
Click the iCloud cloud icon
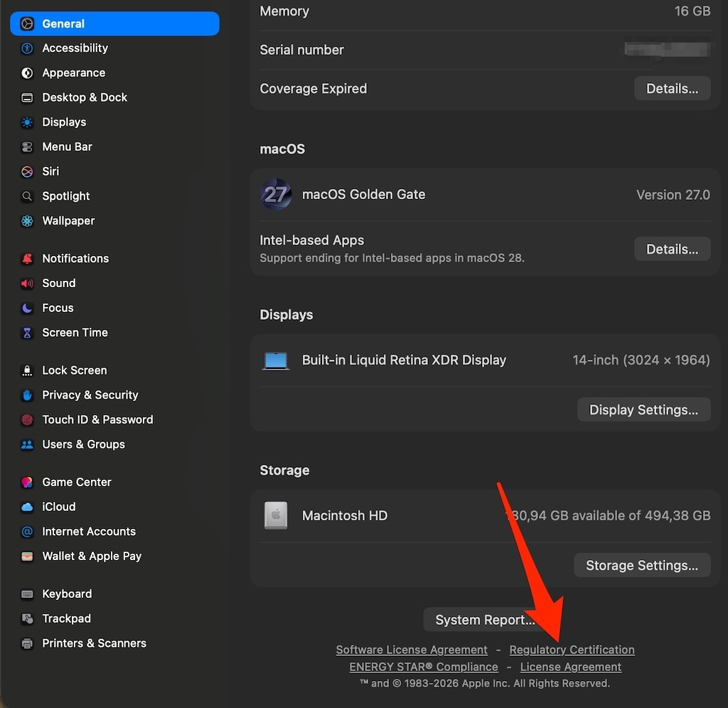(28, 507)
